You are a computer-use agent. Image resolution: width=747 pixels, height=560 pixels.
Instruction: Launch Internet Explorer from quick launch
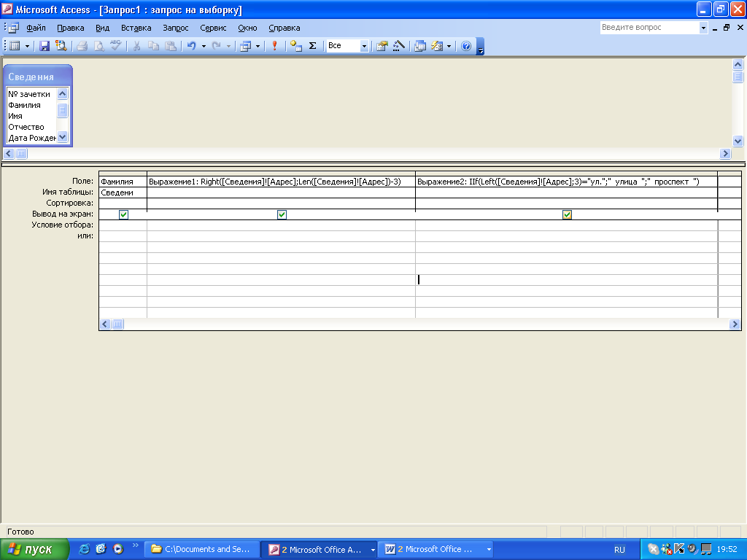click(x=85, y=549)
